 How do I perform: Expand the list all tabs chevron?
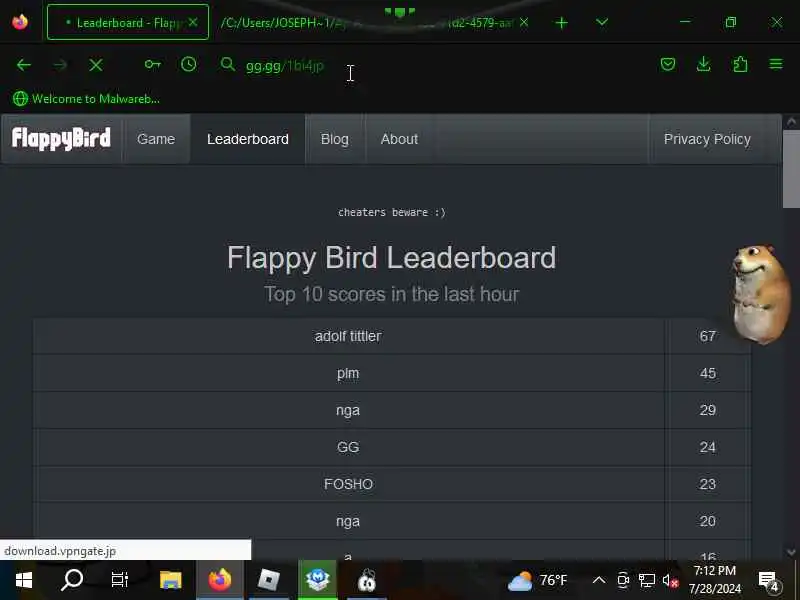coord(602,22)
